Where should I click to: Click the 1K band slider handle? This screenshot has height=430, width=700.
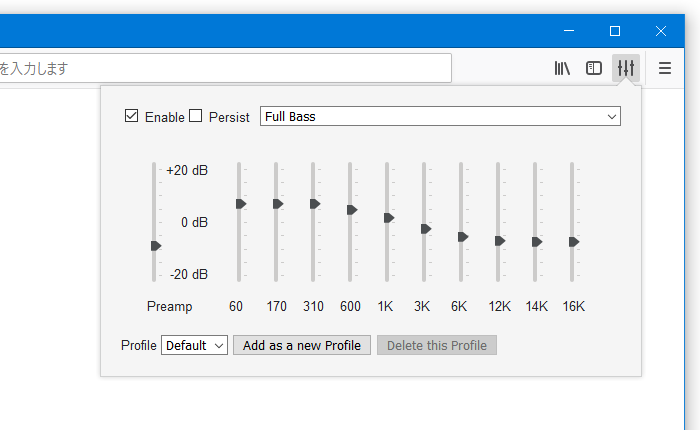389,218
